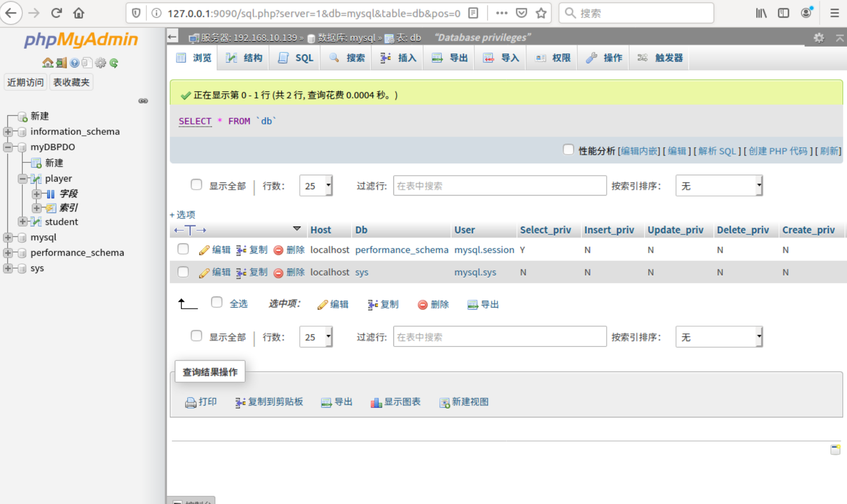Viewport: 847px width, 504px height.
Task: Click pencil edit icon for sys row
Action: point(204,272)
